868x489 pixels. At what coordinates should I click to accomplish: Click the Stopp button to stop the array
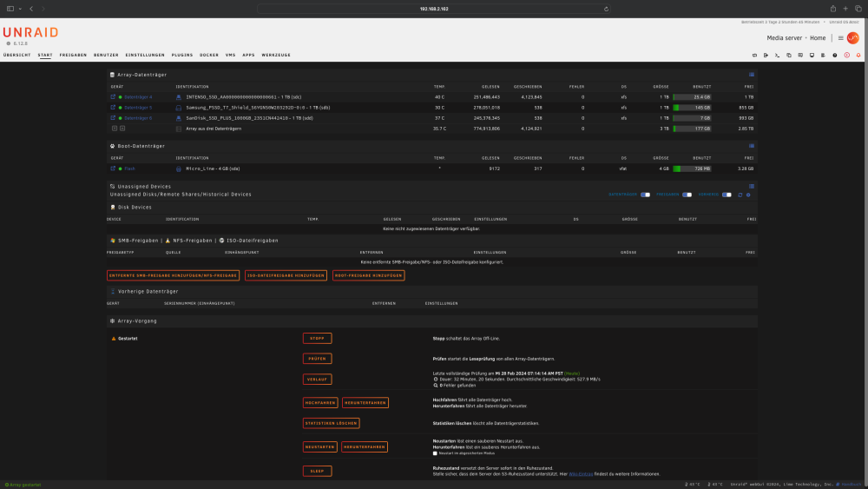coord(317,339)
